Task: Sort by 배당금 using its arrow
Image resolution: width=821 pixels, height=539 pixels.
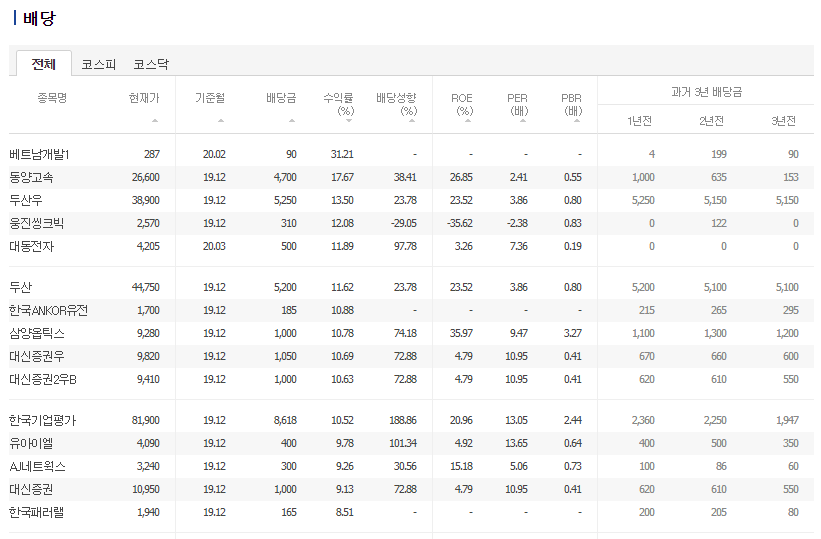Action: tap(292, 121)
